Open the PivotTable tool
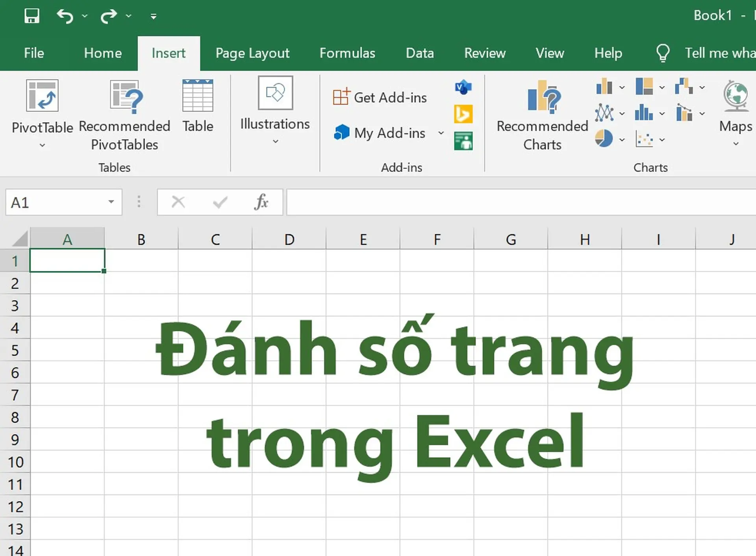 tap(42, 114)
